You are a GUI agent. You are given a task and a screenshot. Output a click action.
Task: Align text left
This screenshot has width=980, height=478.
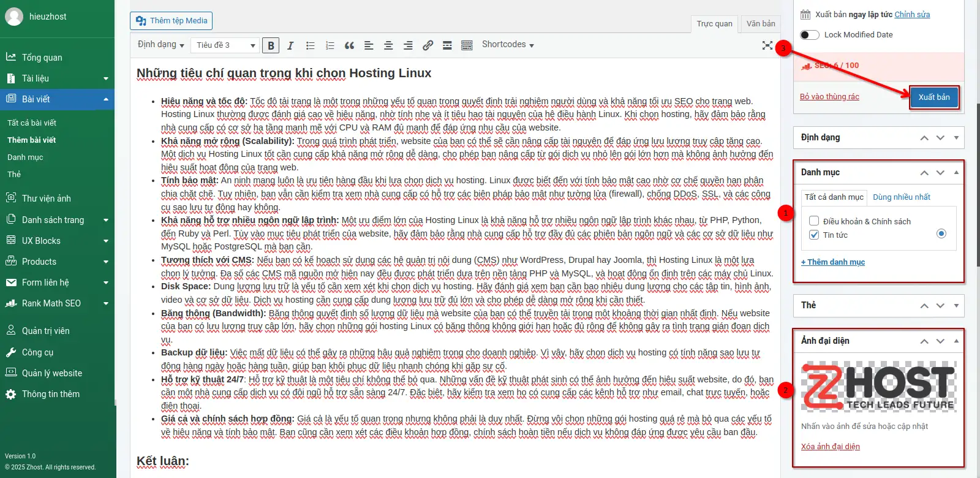[x=369, y=45]
